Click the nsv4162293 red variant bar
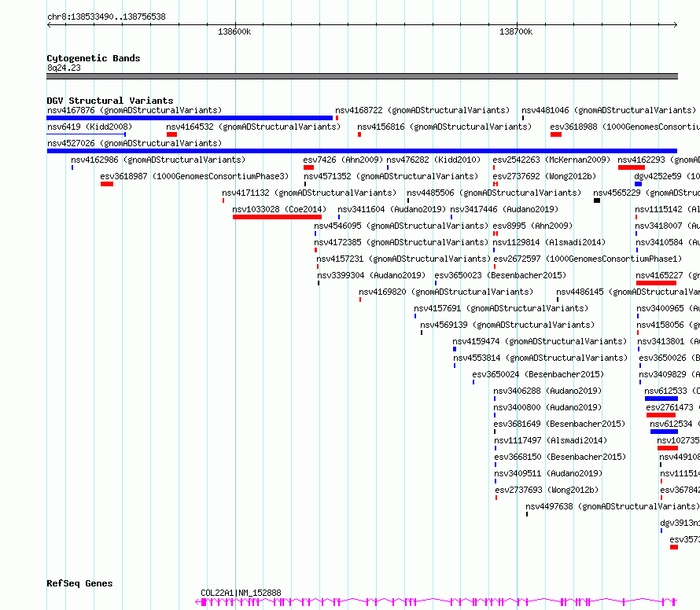 [x=632, y=167]
